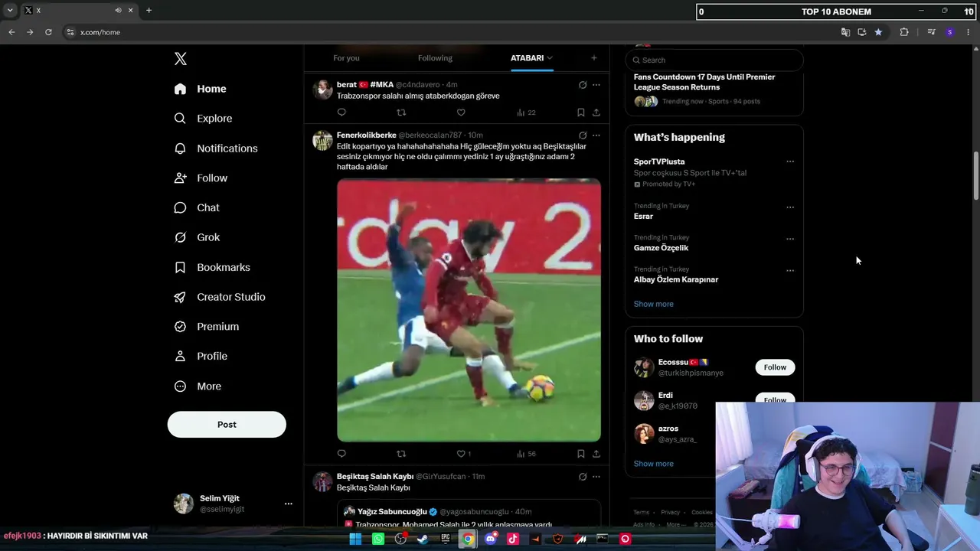The image size is (980, 551).
Task: Open Grok action on Fenerkolikberke's post
Action: pos(583,135)
